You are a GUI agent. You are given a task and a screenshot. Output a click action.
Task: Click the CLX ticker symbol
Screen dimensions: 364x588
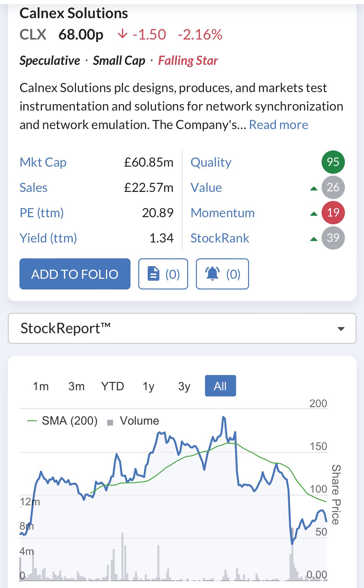point(33,34)
